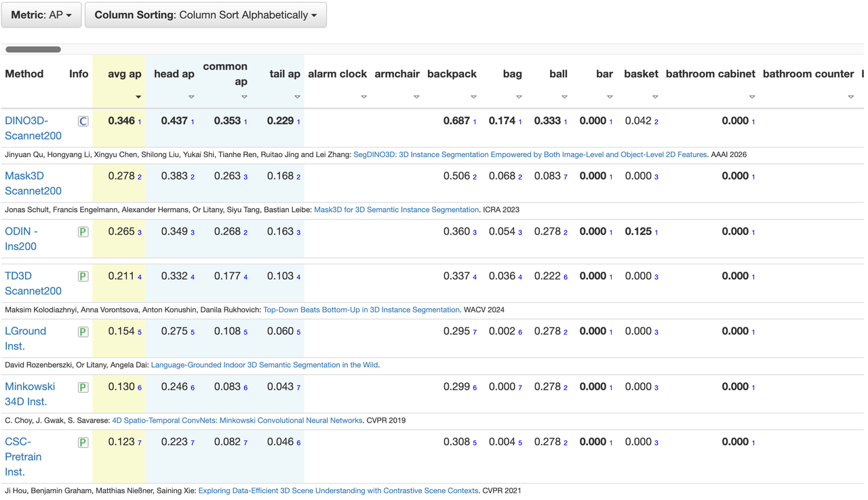
Task: Click the P badge for CSC-Pretrain Inst.
Action: 83,442
